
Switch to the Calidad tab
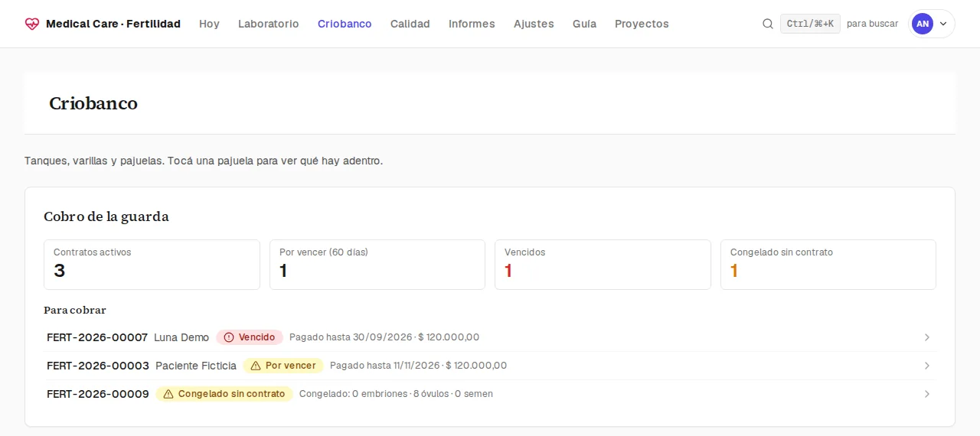(x=410, y=24)
